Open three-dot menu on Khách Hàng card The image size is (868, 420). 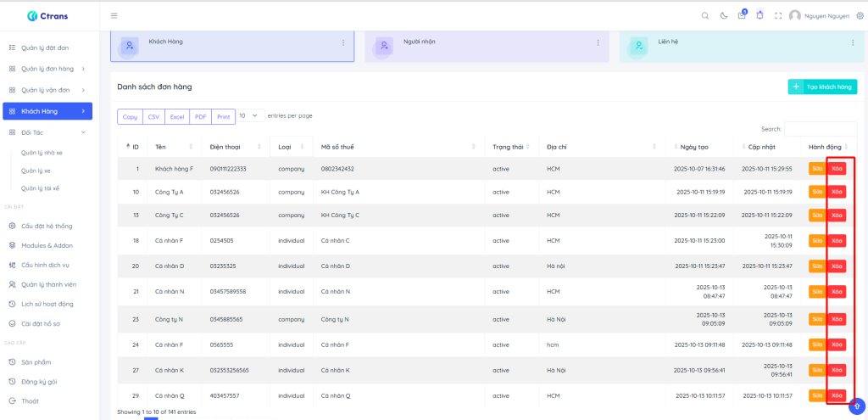coord(343,42)
